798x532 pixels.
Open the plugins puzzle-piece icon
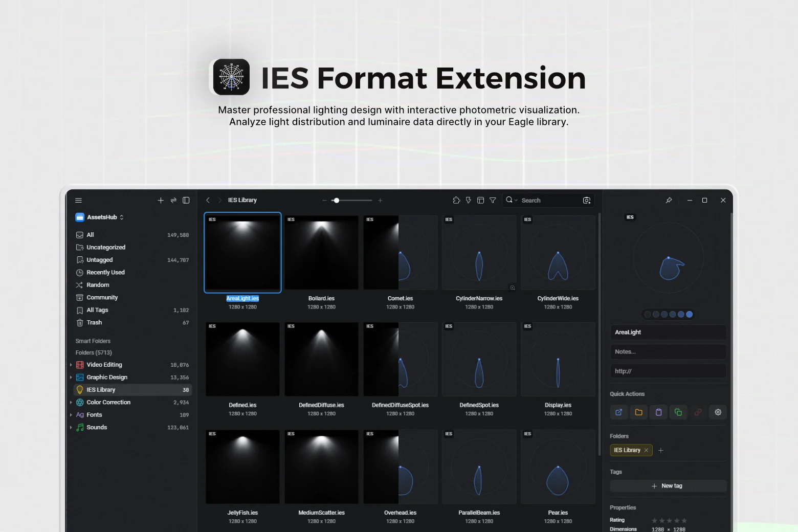pos(456,201)
